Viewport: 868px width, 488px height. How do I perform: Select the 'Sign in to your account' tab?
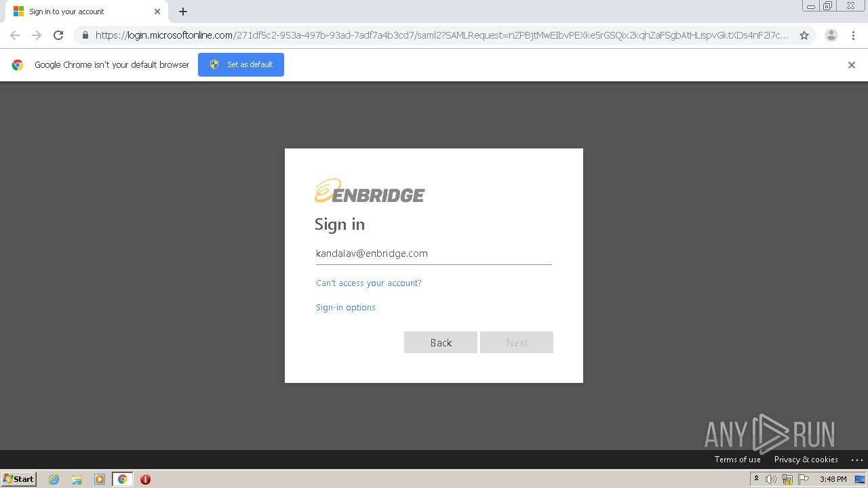(x=85, y=12)
